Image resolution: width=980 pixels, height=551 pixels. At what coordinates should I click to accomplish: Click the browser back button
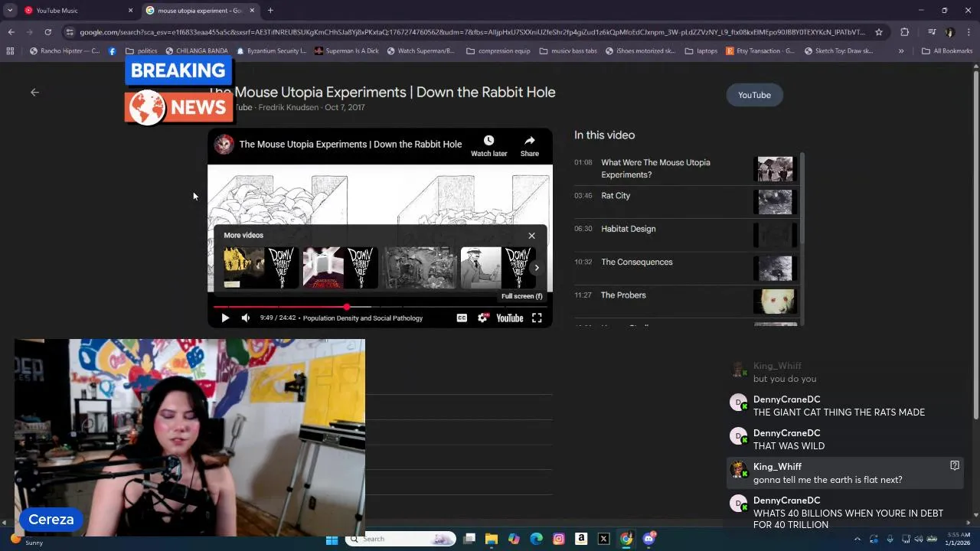click(11, 32)
